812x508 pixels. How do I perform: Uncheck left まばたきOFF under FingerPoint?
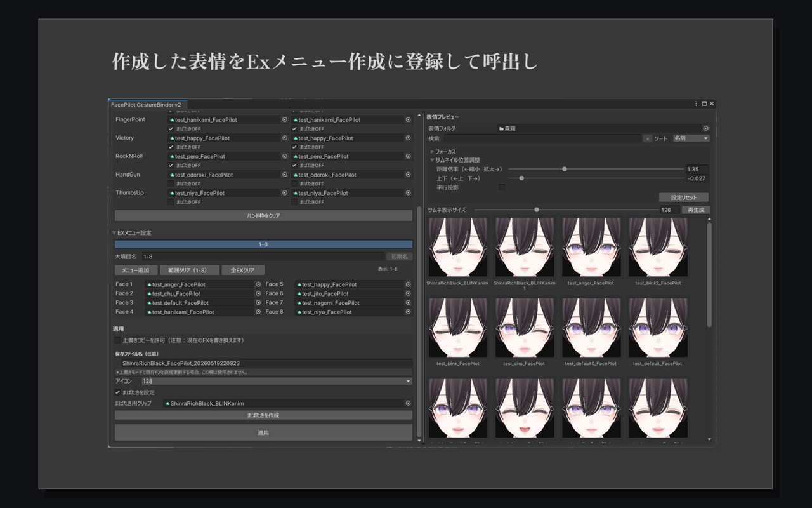[x=171, y=129]
